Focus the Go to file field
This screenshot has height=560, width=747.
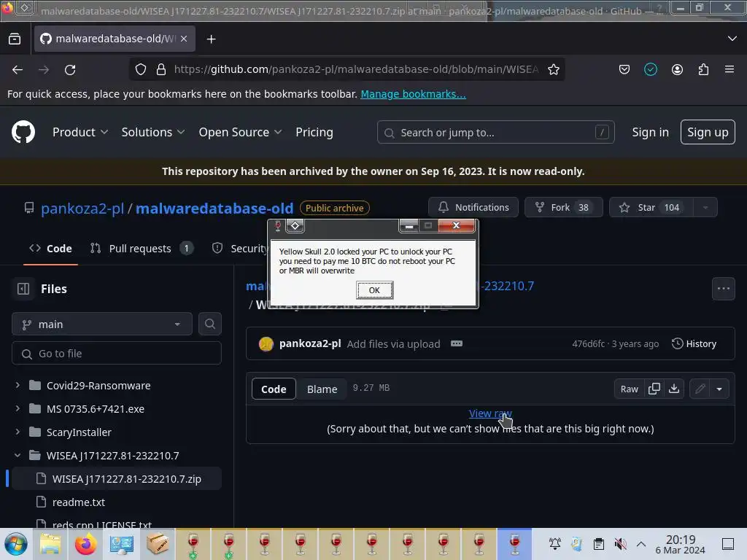(x=117, y=354)
